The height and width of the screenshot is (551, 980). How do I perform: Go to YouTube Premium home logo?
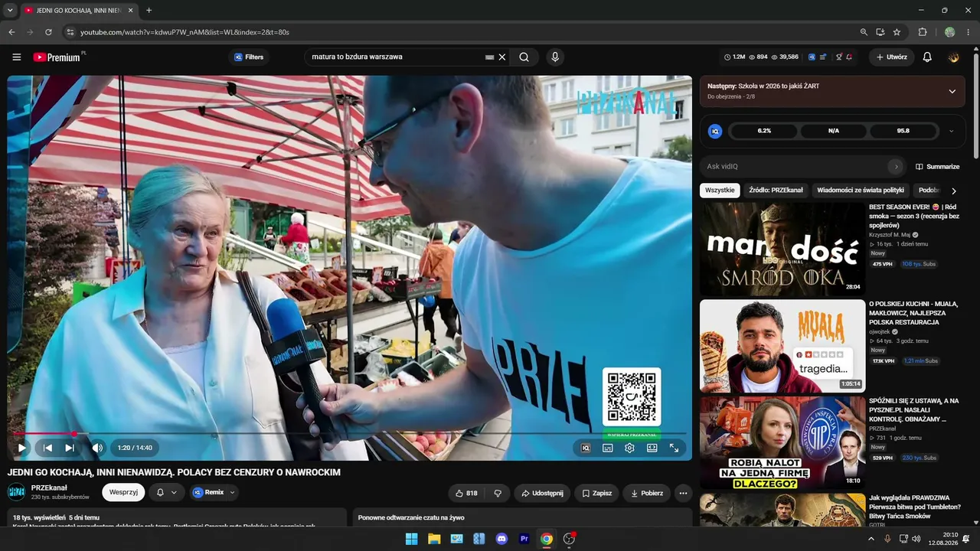59,57
